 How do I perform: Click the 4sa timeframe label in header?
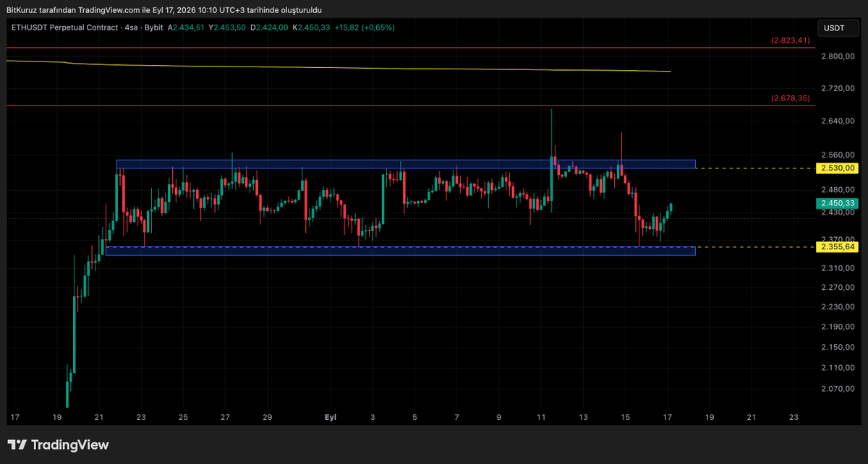(131, 27)
